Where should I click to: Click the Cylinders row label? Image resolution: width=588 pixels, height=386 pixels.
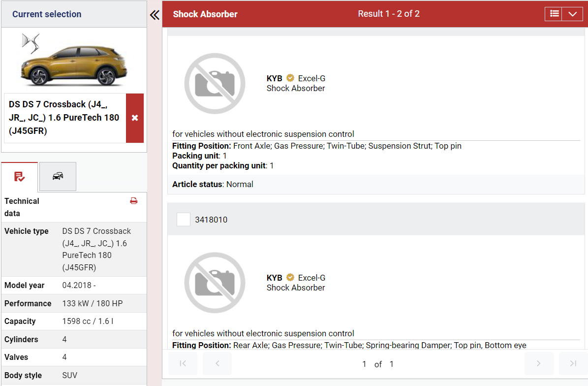pos(21,340)
